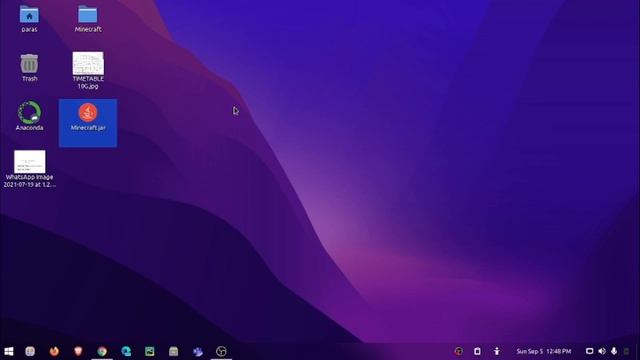Screen dimensions: 640x360
Task: Click the microphone indicator in tray
Action: [614, 351]
